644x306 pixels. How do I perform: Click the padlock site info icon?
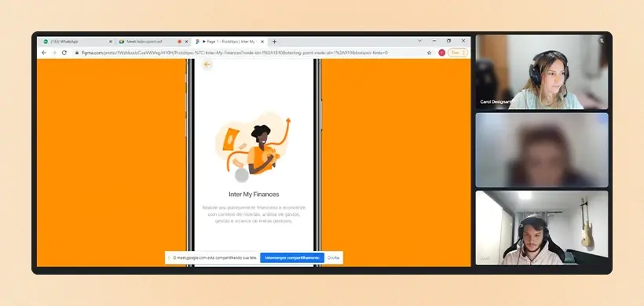pyautogui.click(x=76, y=53)
